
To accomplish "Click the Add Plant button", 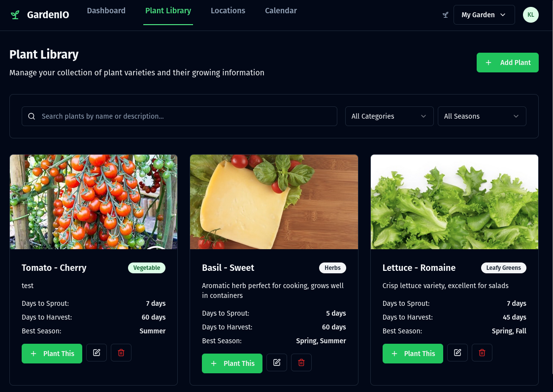I will pyautogui.click(x=508, y=63).
